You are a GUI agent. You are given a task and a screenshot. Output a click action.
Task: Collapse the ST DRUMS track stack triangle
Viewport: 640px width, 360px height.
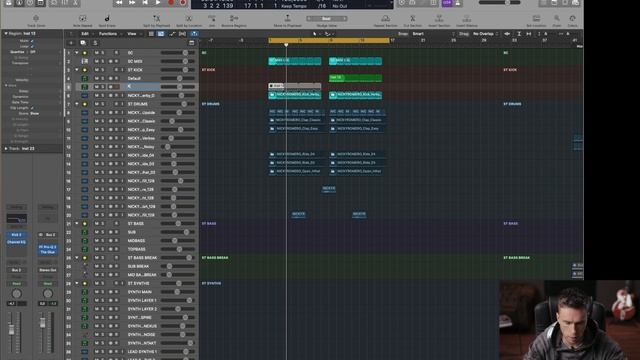click(x=77, y=104)
